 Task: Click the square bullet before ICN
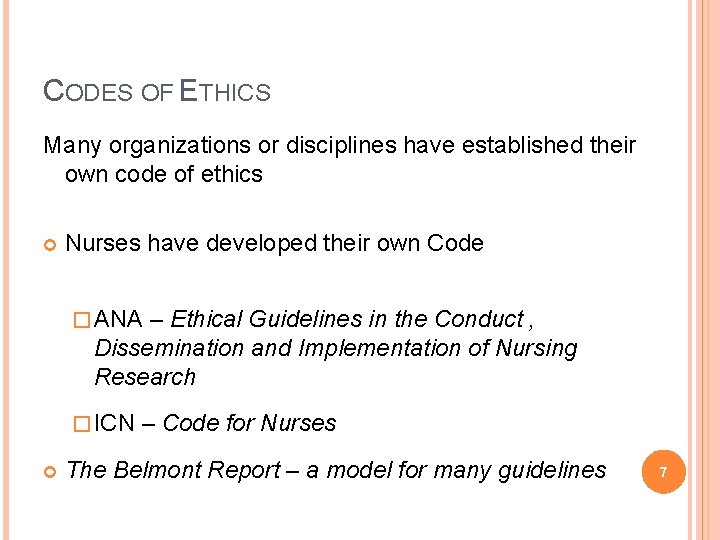click(x=82, y=423)
